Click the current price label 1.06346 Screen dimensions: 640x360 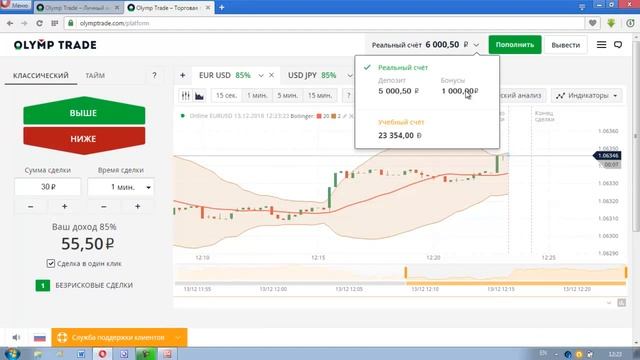click(607, 156)
